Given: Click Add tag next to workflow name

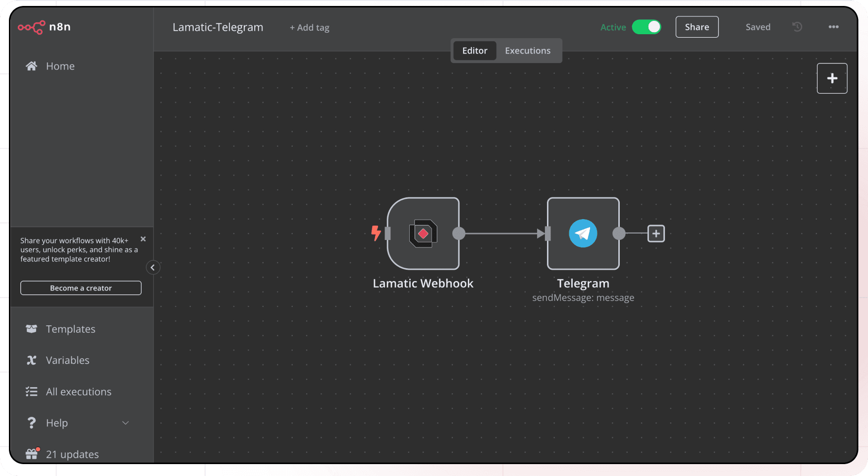Looking at the screenshot, I should click(x=310, y=28).
